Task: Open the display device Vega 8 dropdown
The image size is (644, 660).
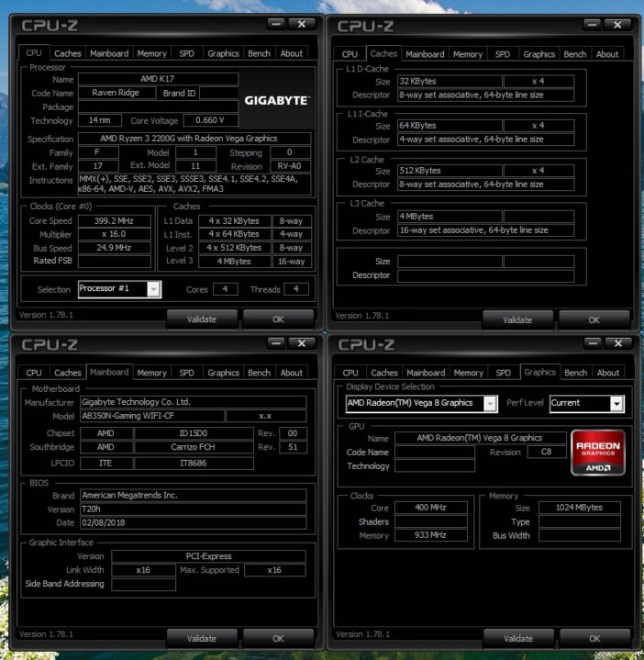Action: pyautogui.click(x=421, y=403)
